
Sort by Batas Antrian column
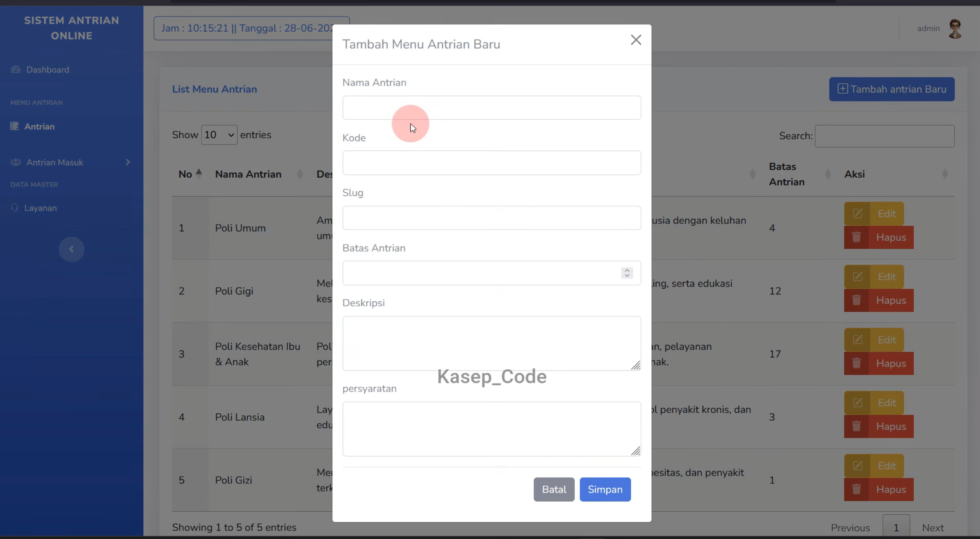pyautogui.click(x=800, y=174)
